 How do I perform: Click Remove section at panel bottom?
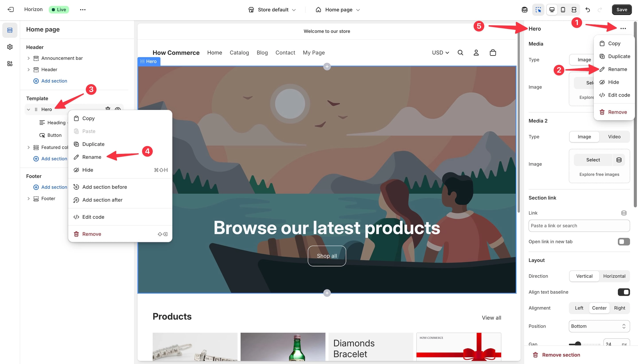[x=556, y=354]
